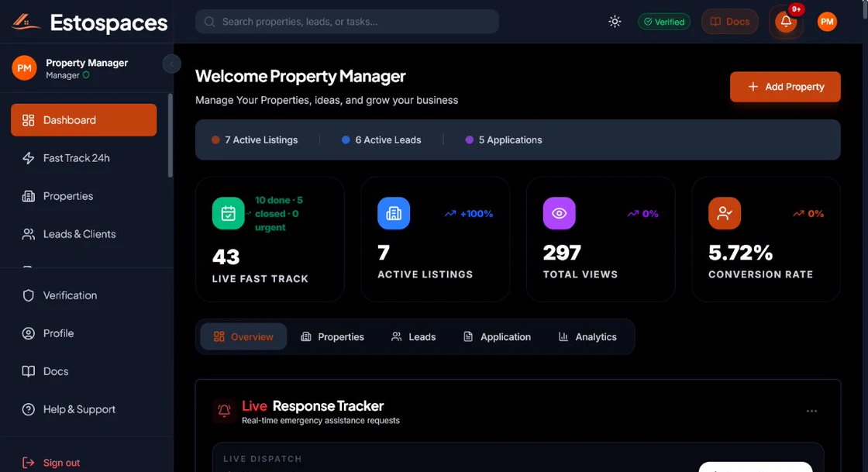The height and width of the screenshot is (472, 868).
Task: Open Profile in the sidebar
Action: tap(84, 334)
